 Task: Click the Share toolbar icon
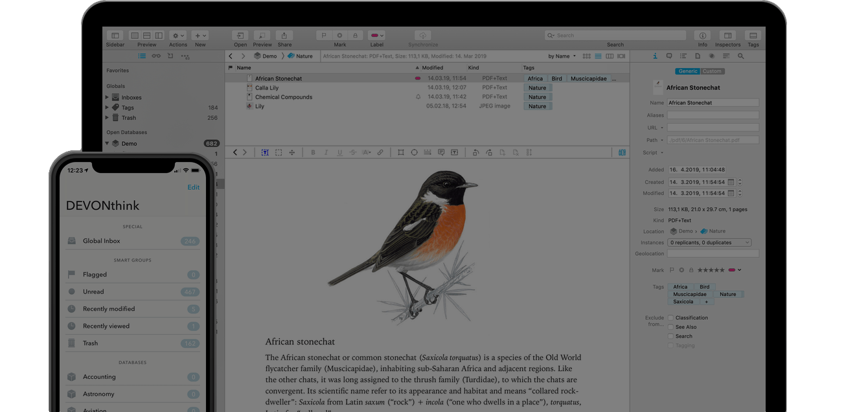click(284, 36)
